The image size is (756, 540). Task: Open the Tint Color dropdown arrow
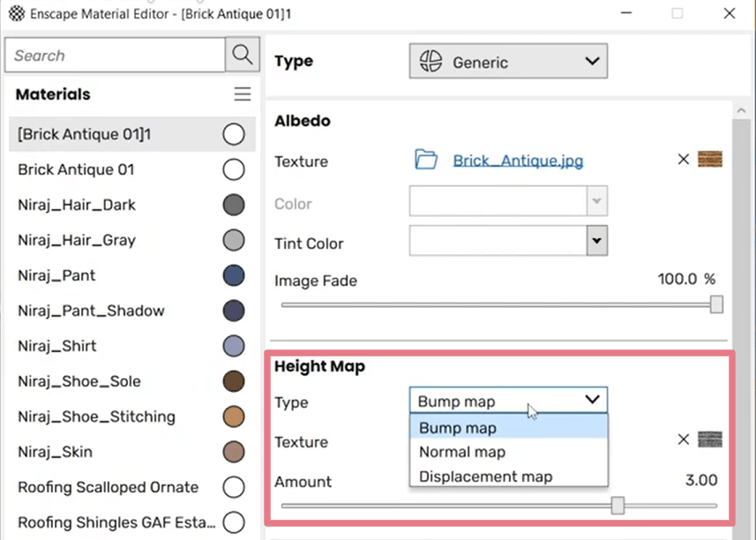point(597,241)
